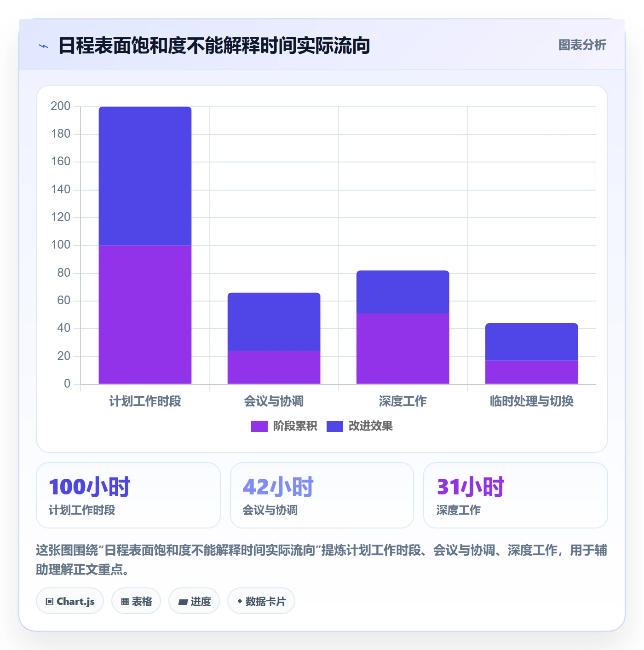Click the 会议与协调 x-axis label
The height and width of the screenshot is (650, 644).
(x=274, y=401)
